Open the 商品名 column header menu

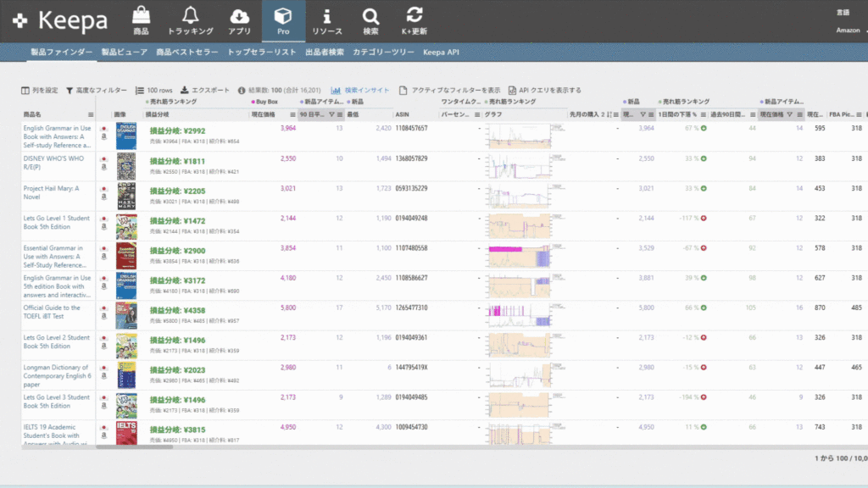coord(91,114)
